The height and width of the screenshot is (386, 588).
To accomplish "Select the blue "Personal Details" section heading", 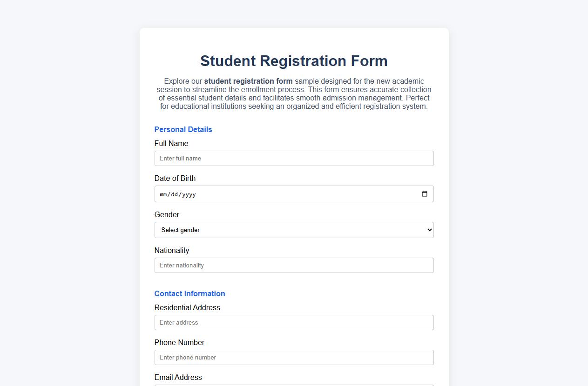I will (183, 129).
